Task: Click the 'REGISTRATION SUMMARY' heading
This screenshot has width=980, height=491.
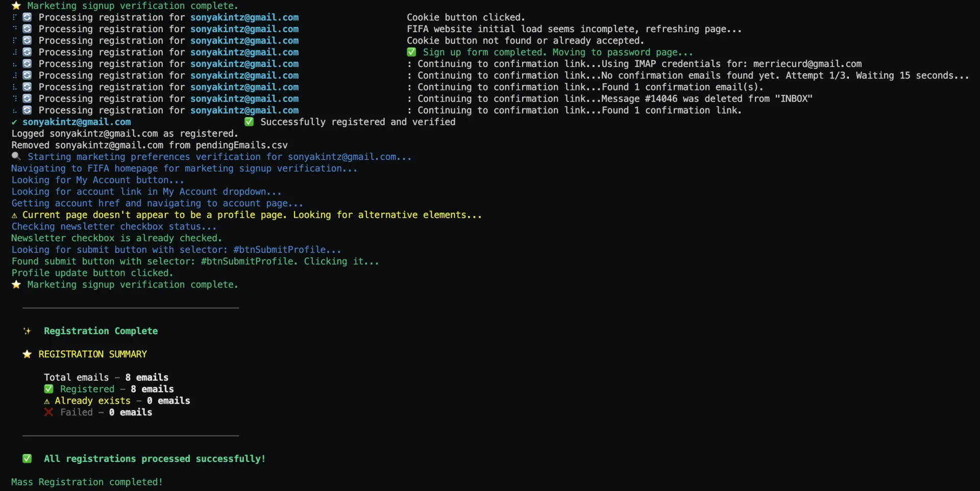Action: [93, 354]
